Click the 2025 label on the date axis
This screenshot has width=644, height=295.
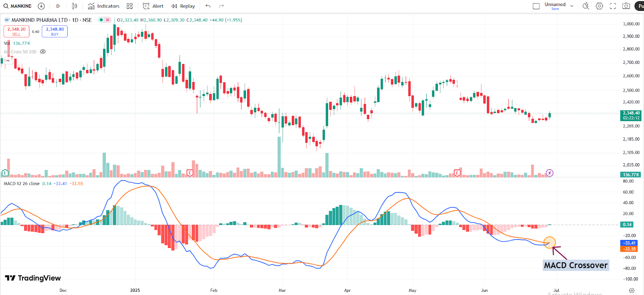135,290
